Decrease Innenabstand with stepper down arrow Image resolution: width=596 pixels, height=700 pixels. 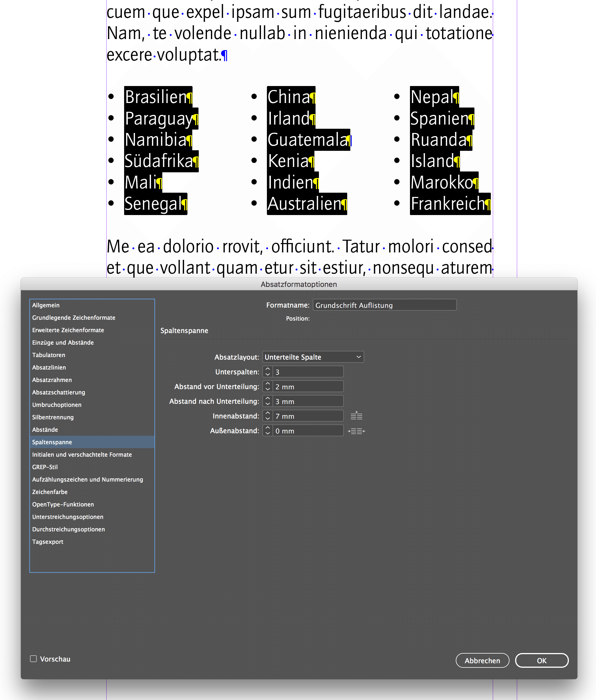[268, 418]
